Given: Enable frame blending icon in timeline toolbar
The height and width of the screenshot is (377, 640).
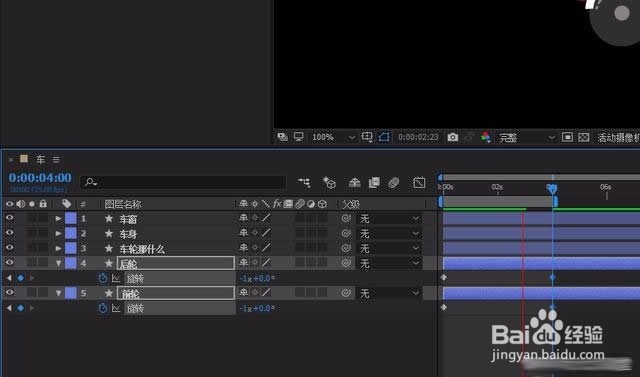Looking at the screenshot, I should click(374, 182).
